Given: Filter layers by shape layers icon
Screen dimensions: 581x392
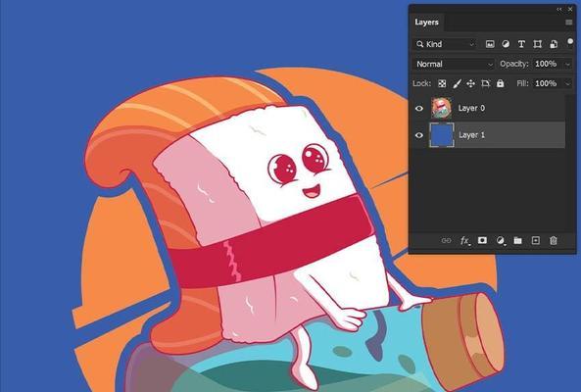Looking at the screenshot, I should click(537, 44).
